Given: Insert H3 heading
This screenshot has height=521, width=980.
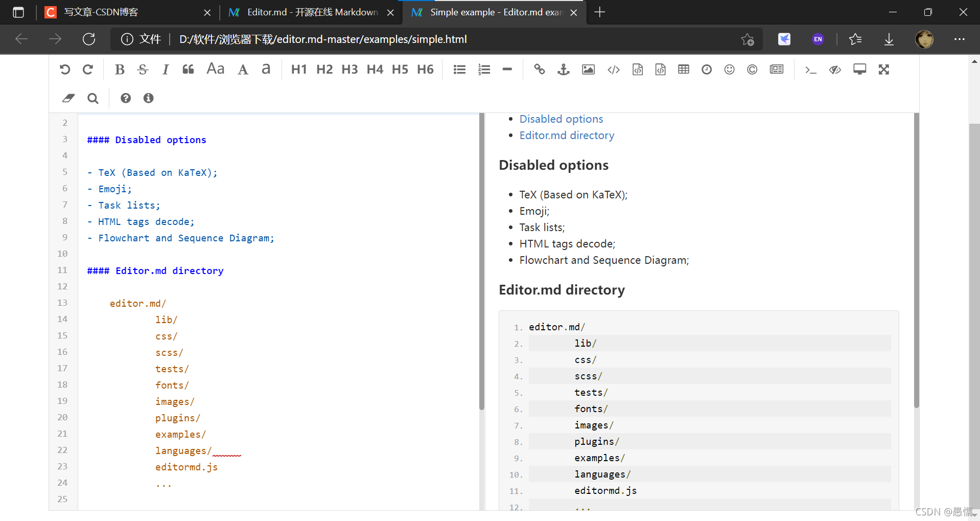Looking at the screenshot, I should coord(349,70).
